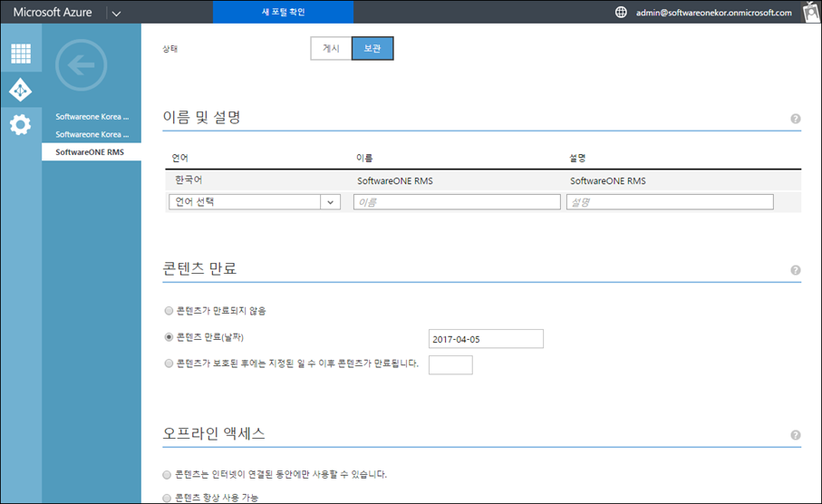Click the expiration date field 2017-04-05

tap(486, 339)
